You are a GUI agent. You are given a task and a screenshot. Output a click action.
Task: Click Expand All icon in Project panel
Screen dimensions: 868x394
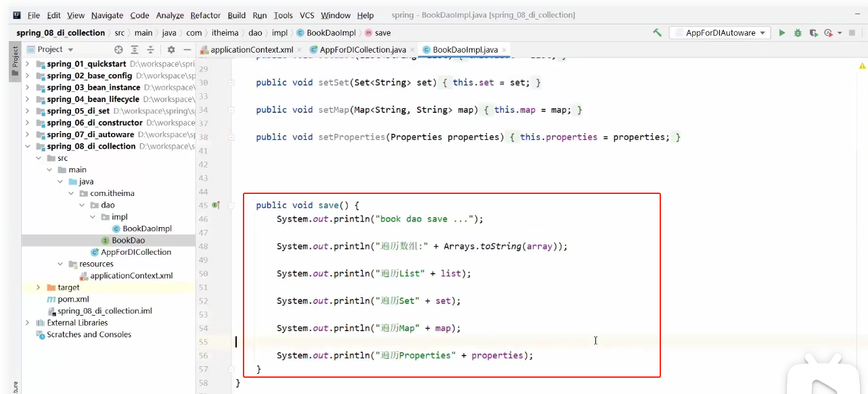135,49
